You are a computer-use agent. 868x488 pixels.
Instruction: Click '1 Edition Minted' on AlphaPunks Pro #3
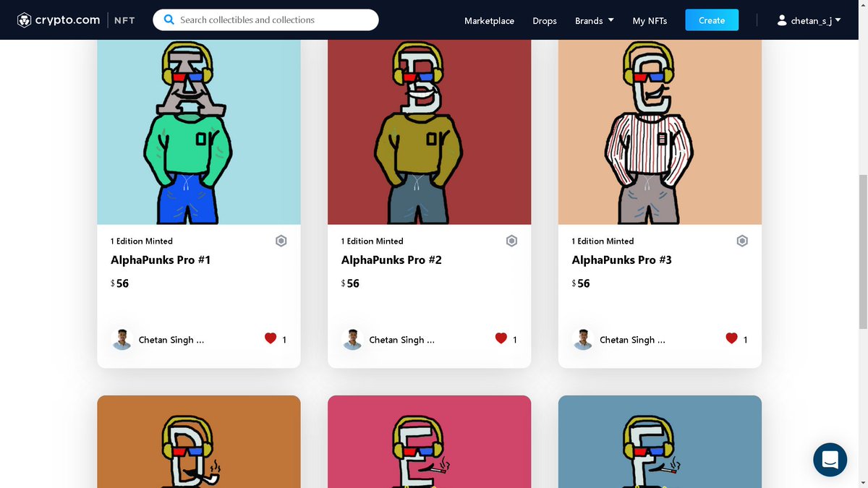[603, 241]
